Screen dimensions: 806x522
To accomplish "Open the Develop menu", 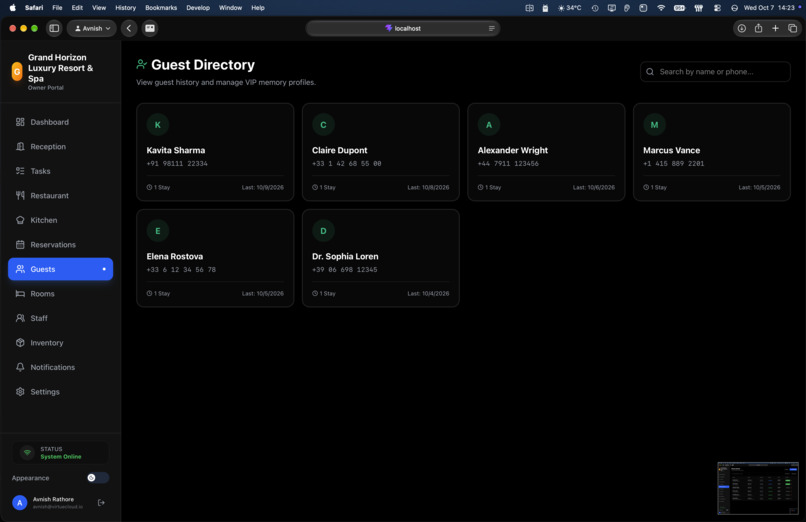I will (x=198, y=8).
